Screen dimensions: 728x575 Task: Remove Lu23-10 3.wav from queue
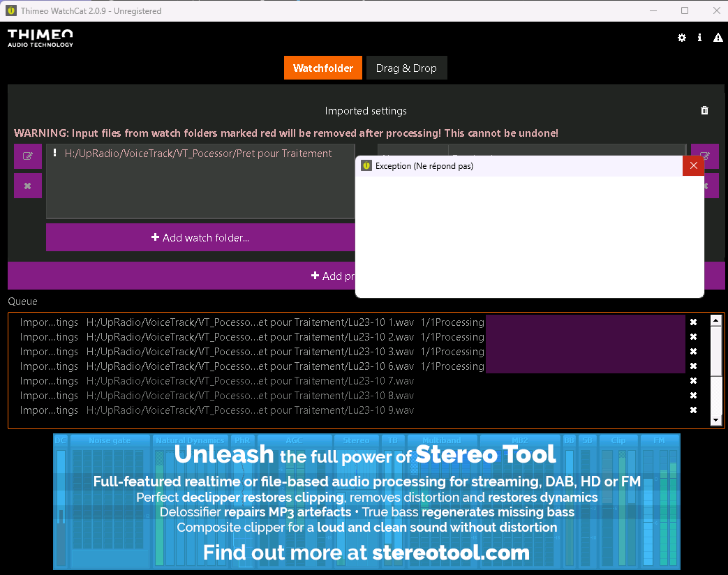[x=693, y=351]
